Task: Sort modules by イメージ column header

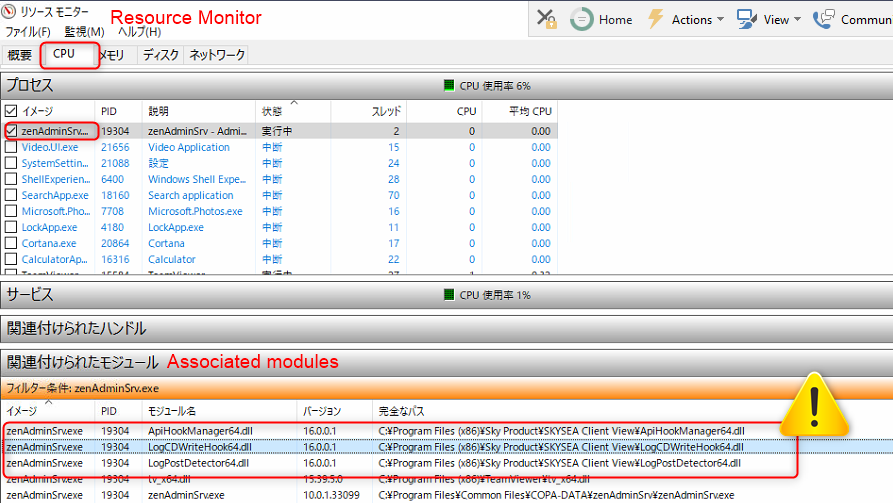Action: pyautogui.click(x=48, y=411)
